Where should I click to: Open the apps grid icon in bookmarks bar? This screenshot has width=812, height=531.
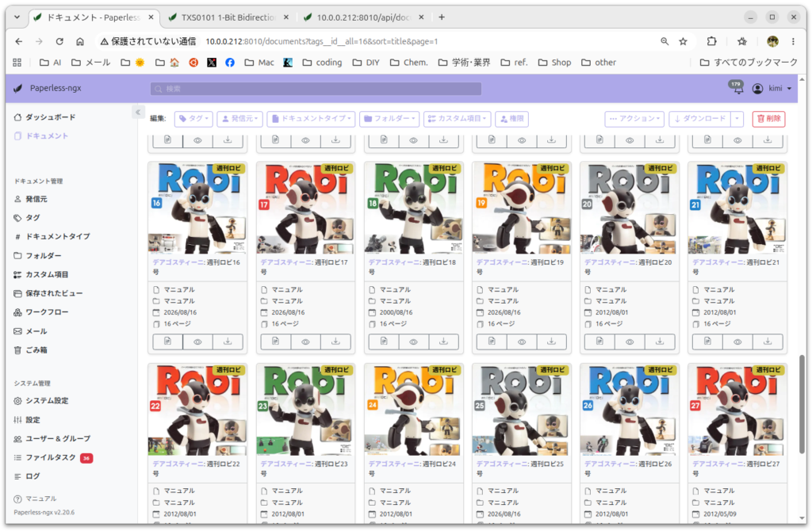(x=17, y=63)
